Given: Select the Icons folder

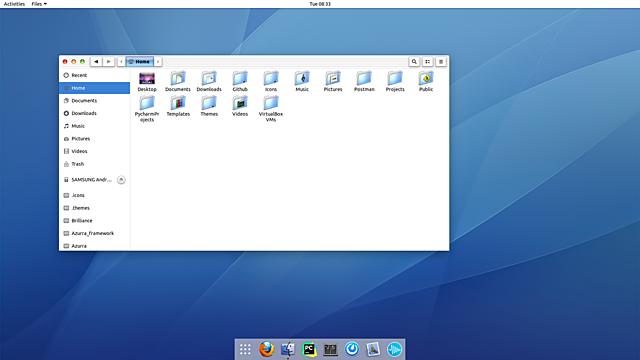Looking at the screenshot, I should tap(271, 82).
